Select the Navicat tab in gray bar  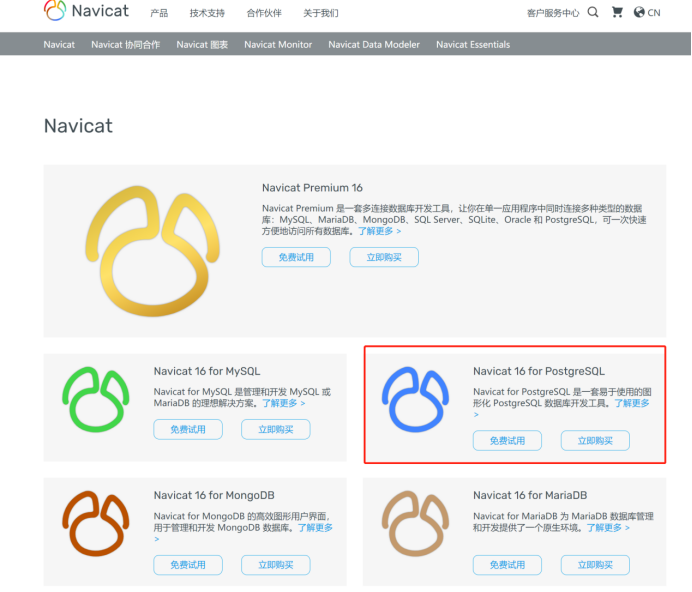coord(59,45)
